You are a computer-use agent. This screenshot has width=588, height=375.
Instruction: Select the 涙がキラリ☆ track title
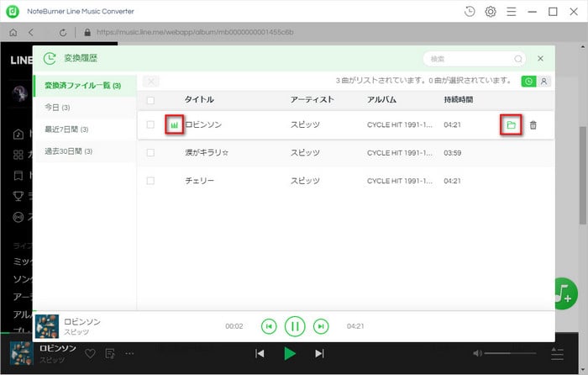click(x=207, y=153)
